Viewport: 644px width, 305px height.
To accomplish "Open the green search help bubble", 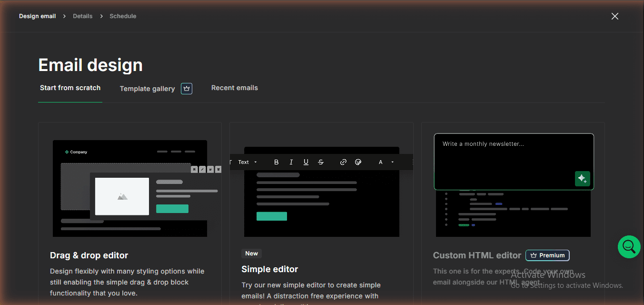I will tap(629, 246).
